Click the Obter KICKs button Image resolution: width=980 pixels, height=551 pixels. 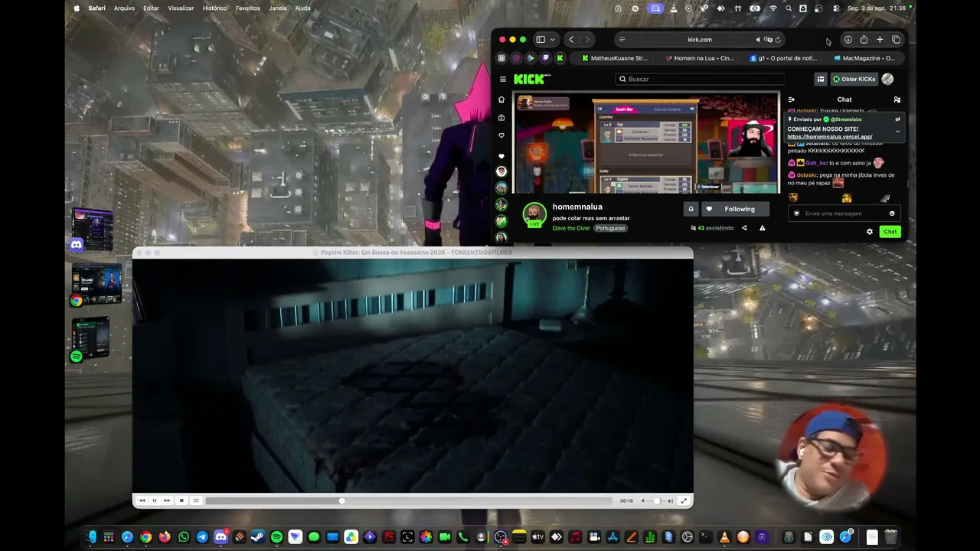click(x=854, y=79)
